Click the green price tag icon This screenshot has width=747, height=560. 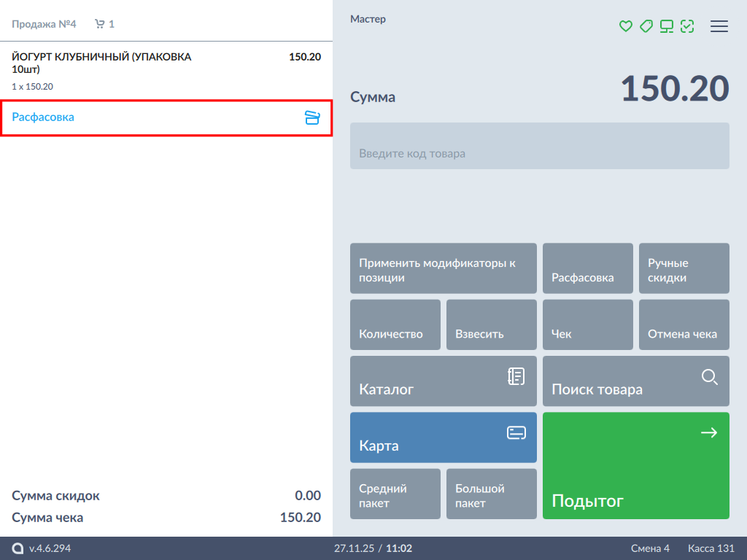click(x=646, y=26)
